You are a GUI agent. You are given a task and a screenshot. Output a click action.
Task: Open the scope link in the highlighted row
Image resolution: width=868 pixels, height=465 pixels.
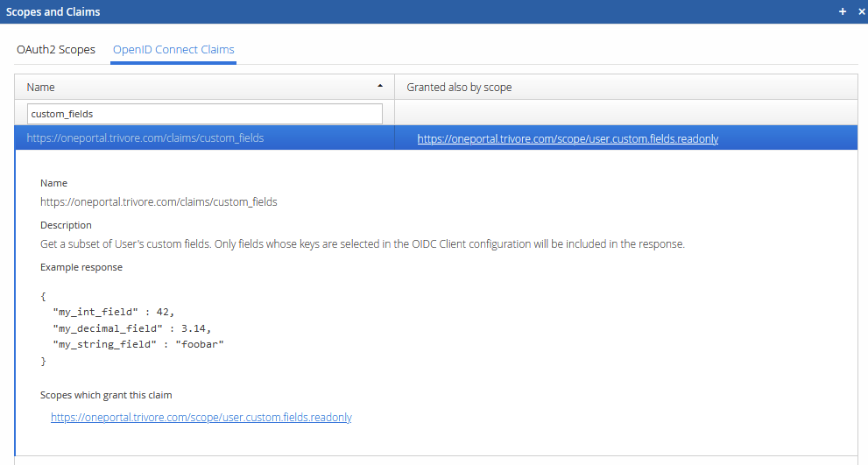(568, 138)
